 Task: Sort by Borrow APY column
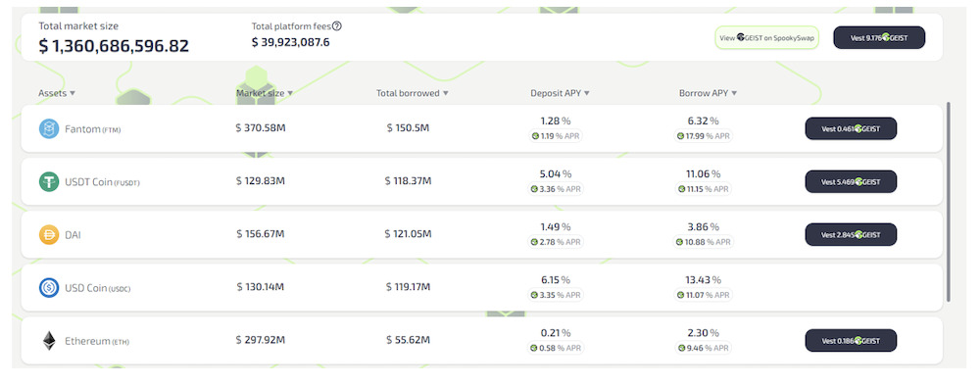[x=709, y=93]
